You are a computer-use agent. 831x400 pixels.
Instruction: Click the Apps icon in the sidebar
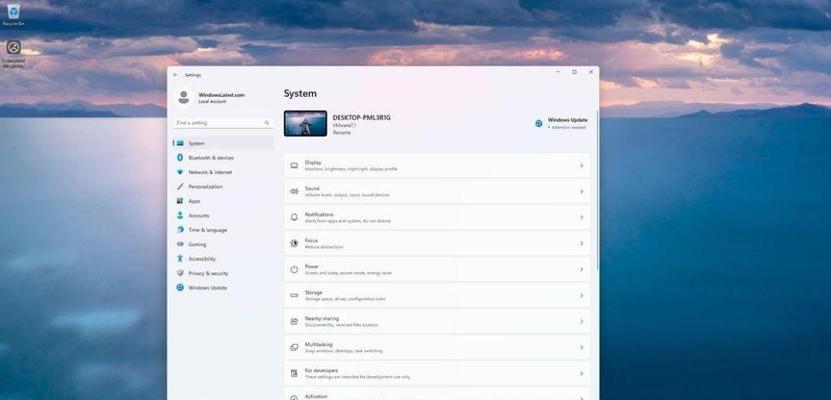coord(180,201)
